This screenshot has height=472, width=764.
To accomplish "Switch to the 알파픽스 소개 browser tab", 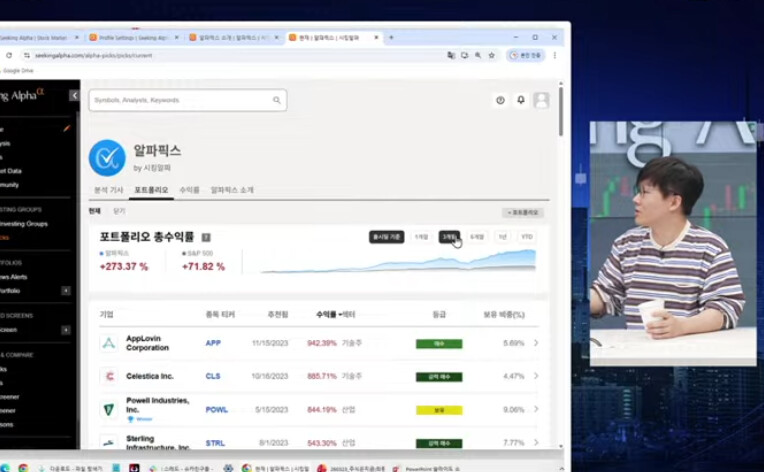I will (x=234, y=38).
